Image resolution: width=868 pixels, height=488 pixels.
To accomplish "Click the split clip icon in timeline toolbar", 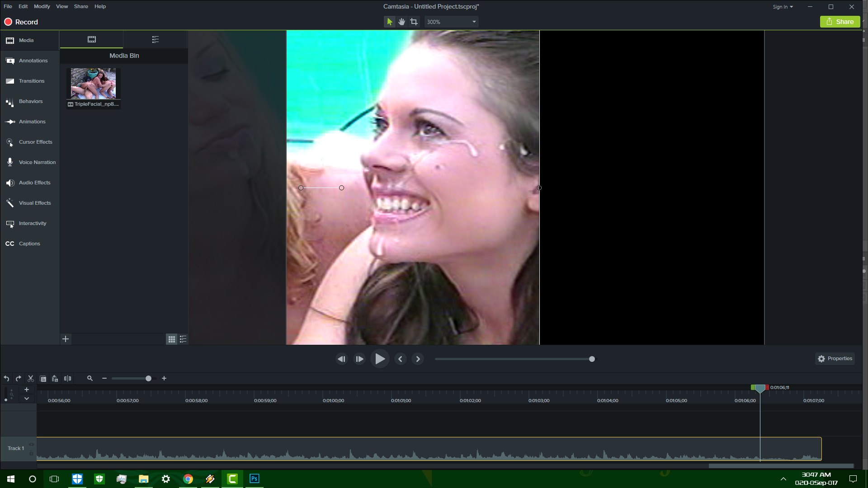I will (x=67, y=379).
